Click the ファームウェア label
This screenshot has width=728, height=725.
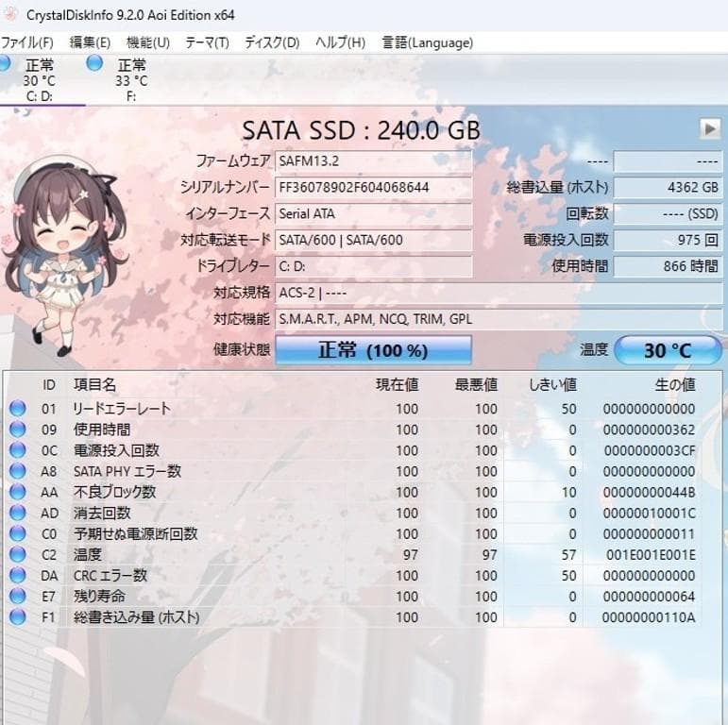233,161
